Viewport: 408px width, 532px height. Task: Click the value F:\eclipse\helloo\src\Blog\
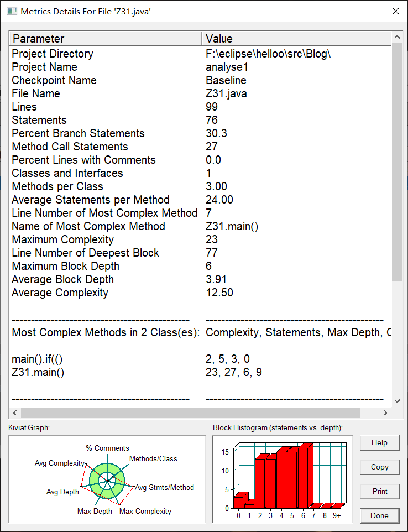coord(268,54)
